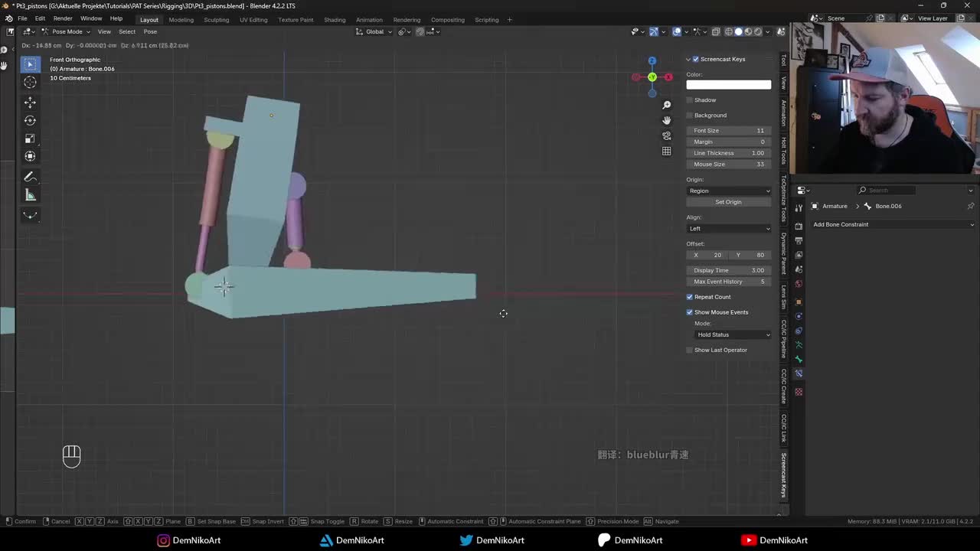Click the pin icon in Properties editor
The width and height of the screenshot is (980, 551).
(970, 206)
